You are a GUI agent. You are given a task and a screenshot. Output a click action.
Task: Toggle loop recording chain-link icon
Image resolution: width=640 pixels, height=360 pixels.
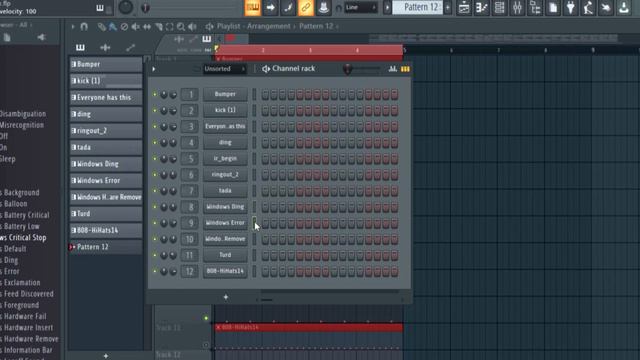(306, 7)
